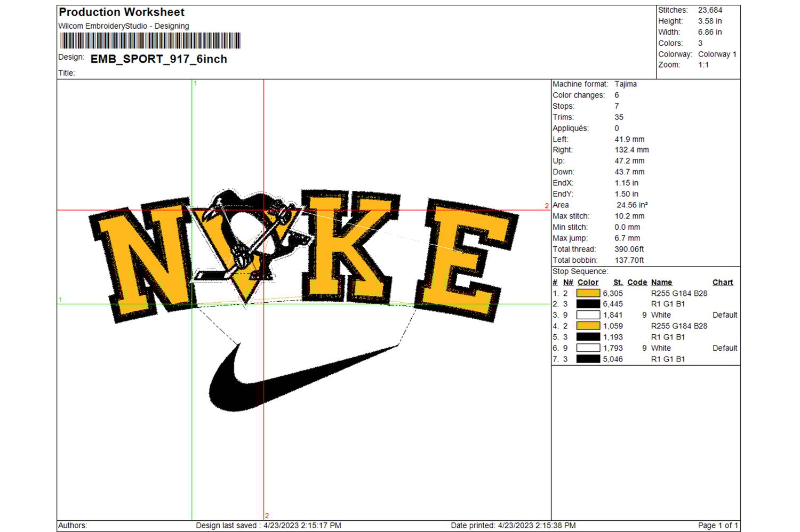This screenshot has height=532, width=800.
Task: Select the "Colorway 1" value
Action: click(x=717, y=54)
